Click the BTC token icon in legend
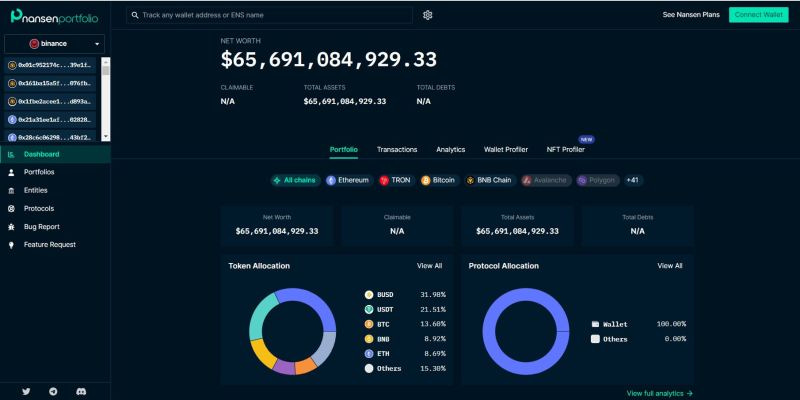 [369, 324]
